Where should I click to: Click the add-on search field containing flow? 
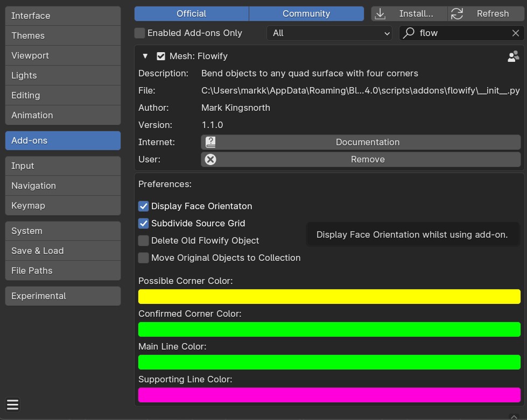(461, 33)
